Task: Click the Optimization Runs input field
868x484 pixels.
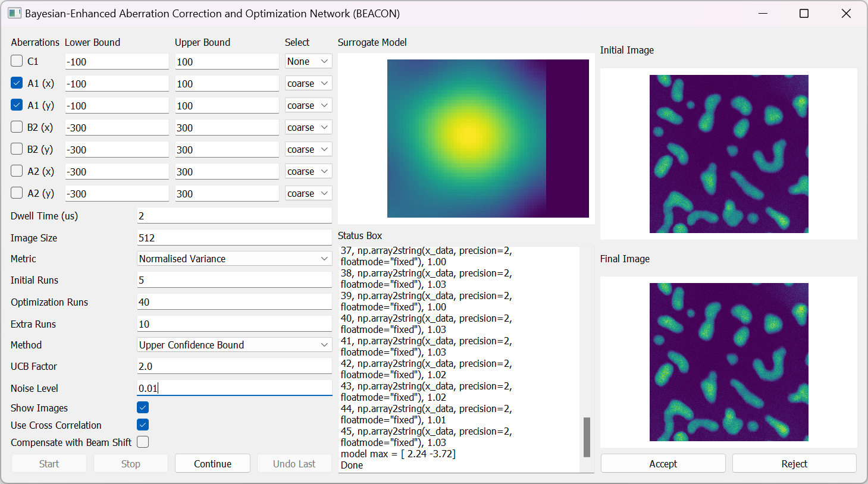Action: pyautogui.click(x=234, y=302)
